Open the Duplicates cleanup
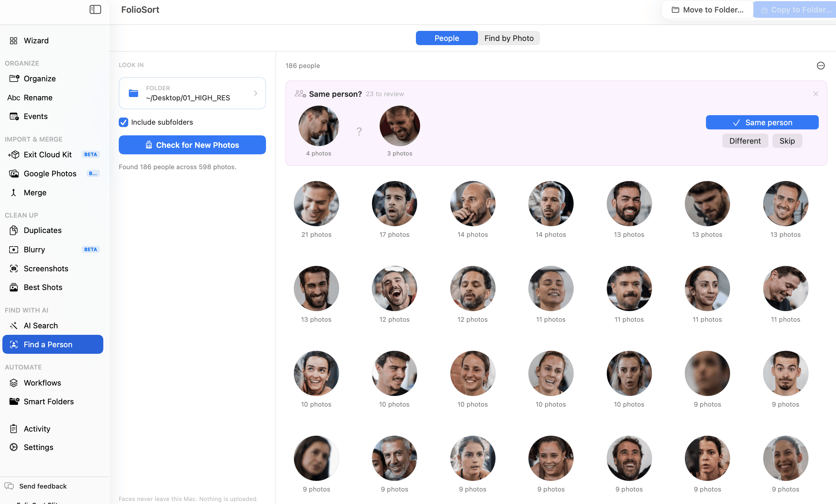The image size is (836, 504). [x=53, y=230]
